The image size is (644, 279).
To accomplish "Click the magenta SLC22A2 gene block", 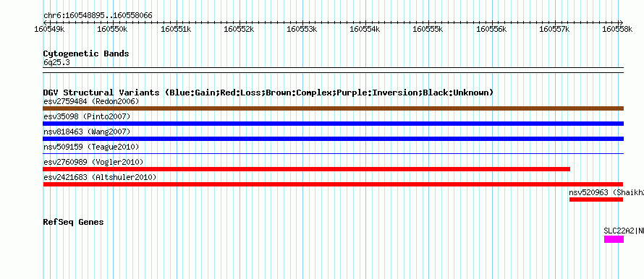I will point(614,239).
